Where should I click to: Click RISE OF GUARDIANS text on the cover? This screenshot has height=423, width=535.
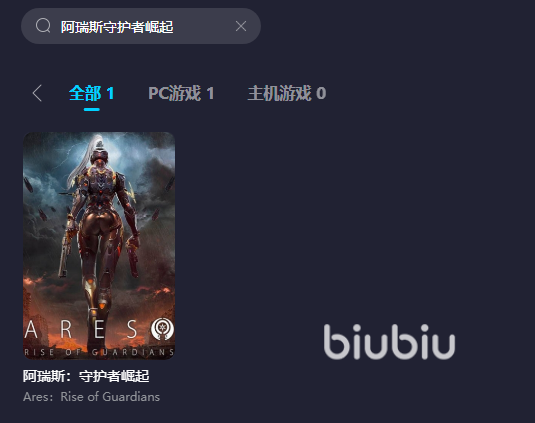(99, 352)
